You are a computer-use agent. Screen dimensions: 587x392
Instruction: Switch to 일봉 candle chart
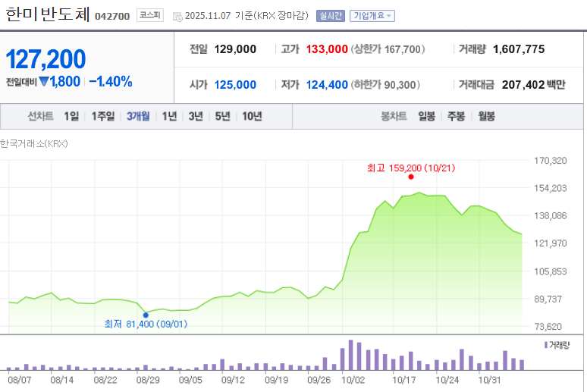(x=426, y=117)
